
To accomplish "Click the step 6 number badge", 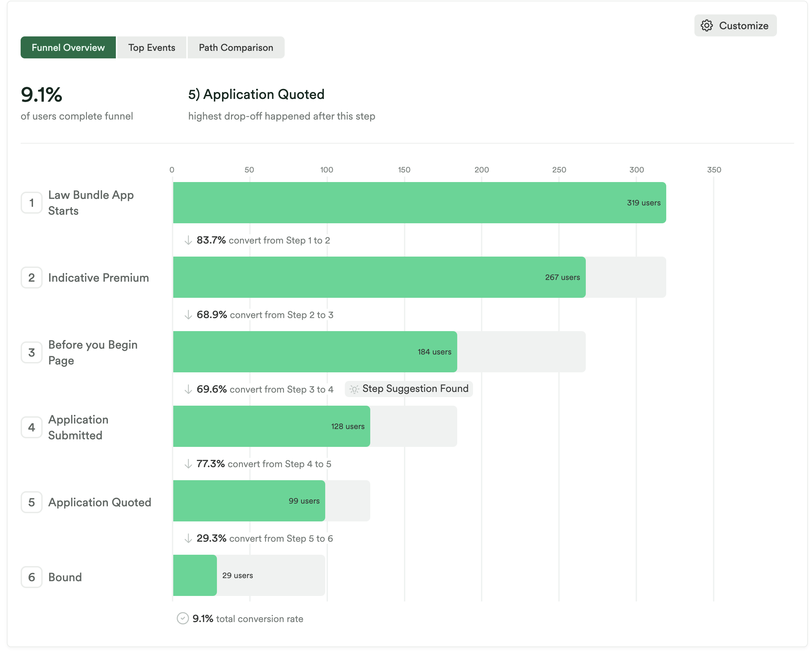I will [32, 577].
